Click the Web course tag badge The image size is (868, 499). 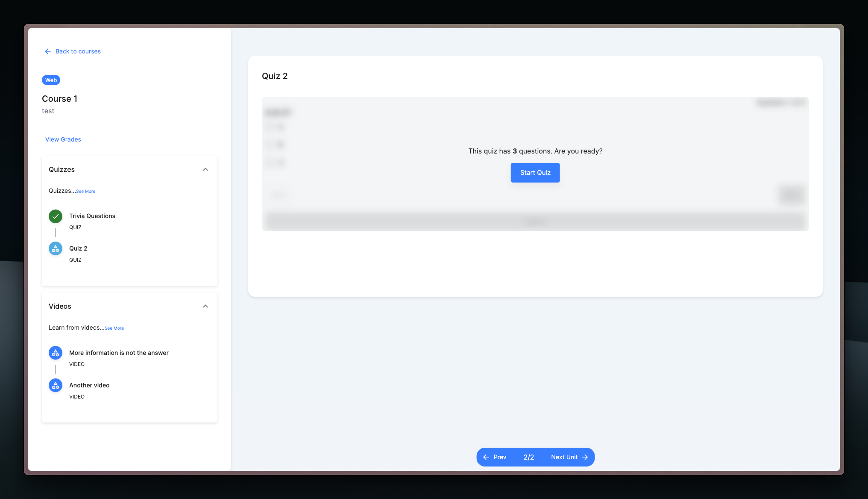(51, 80)
